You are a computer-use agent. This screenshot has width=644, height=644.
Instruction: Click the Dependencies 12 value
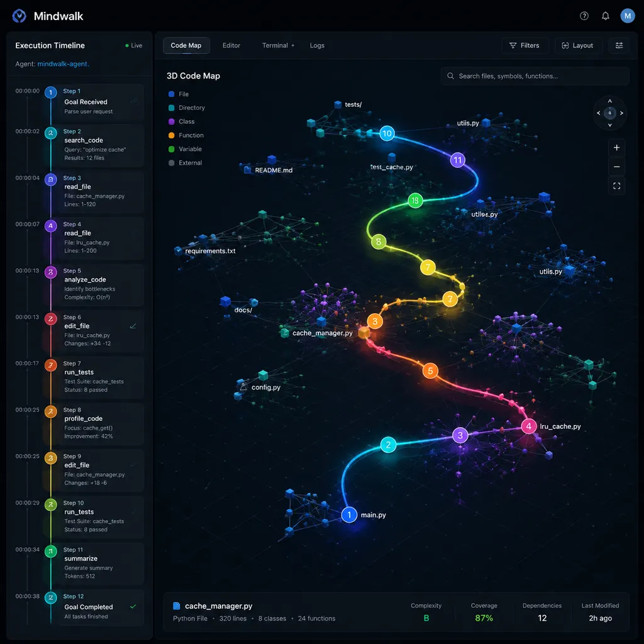point(542,618)
